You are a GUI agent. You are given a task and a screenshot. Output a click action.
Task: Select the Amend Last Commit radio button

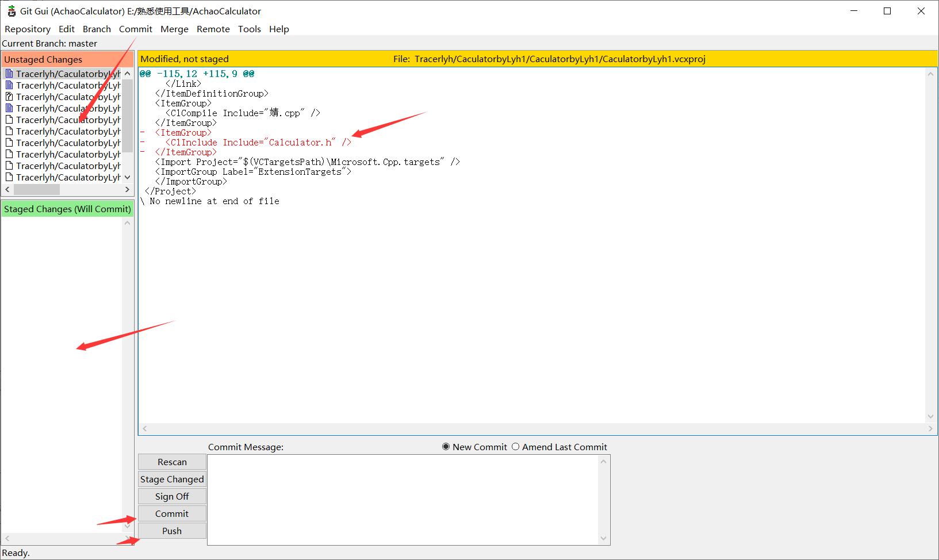[x=515, y=447]
